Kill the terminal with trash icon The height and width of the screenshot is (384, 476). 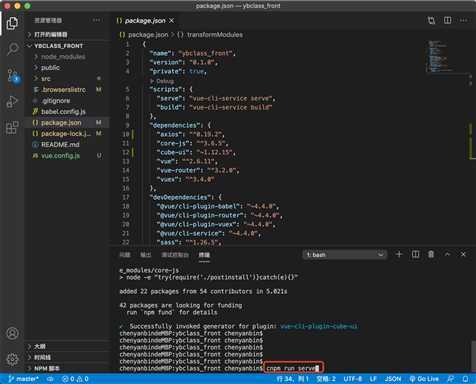[431, 254]
